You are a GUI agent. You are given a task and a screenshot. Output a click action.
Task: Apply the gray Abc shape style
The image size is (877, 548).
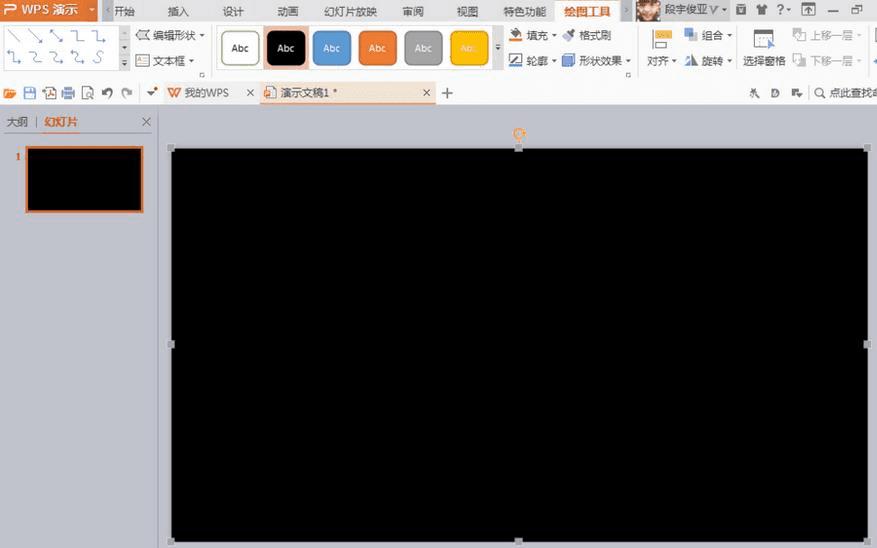coord(423,48)
